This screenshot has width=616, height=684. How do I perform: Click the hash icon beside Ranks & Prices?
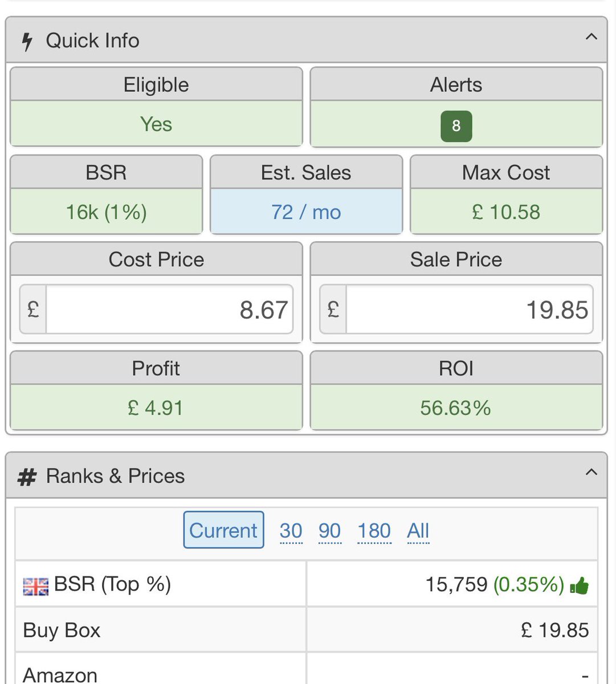pos(27,477)
